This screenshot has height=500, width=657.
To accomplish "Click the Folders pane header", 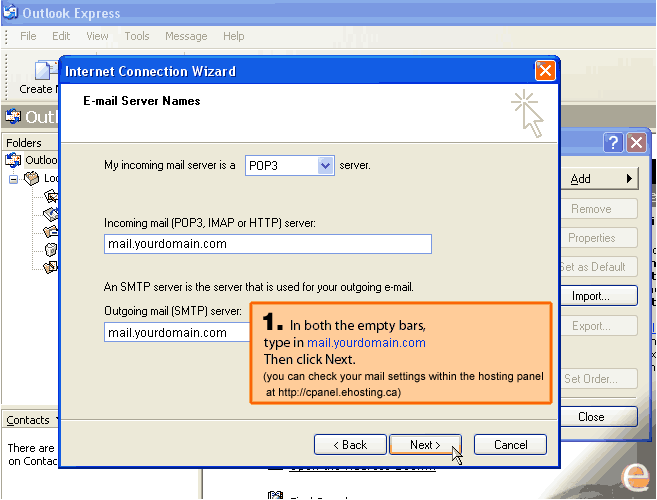I will (x=30, y=143).
